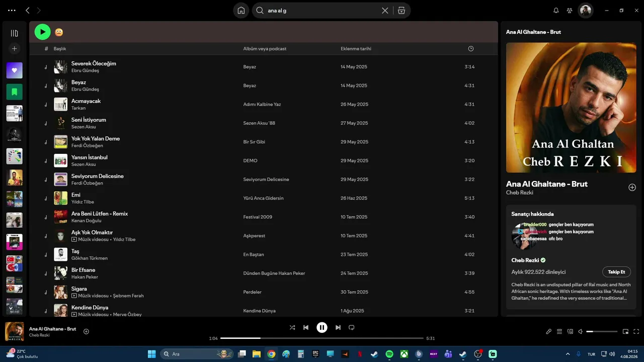Click the search magnifier icon
Viewport: 644px width, 362px height.
point(260,10)
